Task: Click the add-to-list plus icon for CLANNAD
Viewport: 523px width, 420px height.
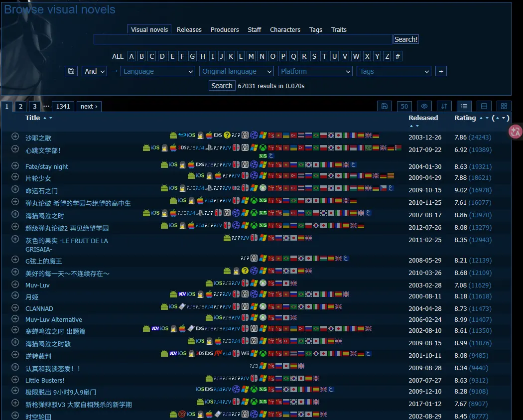Action: (15, 307)
